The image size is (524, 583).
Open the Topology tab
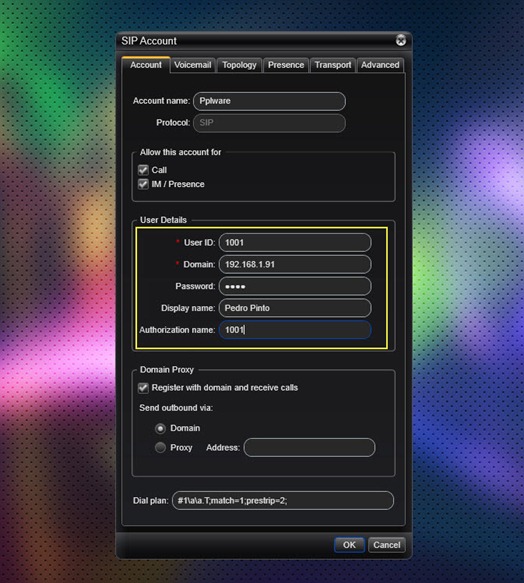click(x=239, y=65)
